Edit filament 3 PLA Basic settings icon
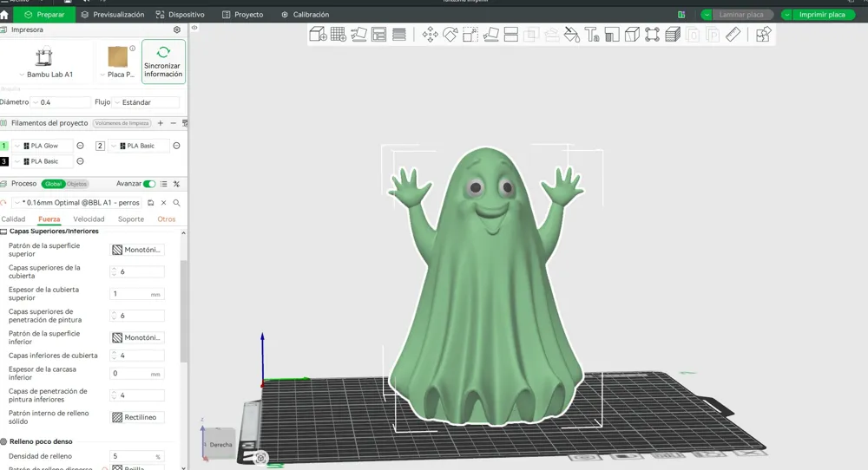 [x=80, y=161]
